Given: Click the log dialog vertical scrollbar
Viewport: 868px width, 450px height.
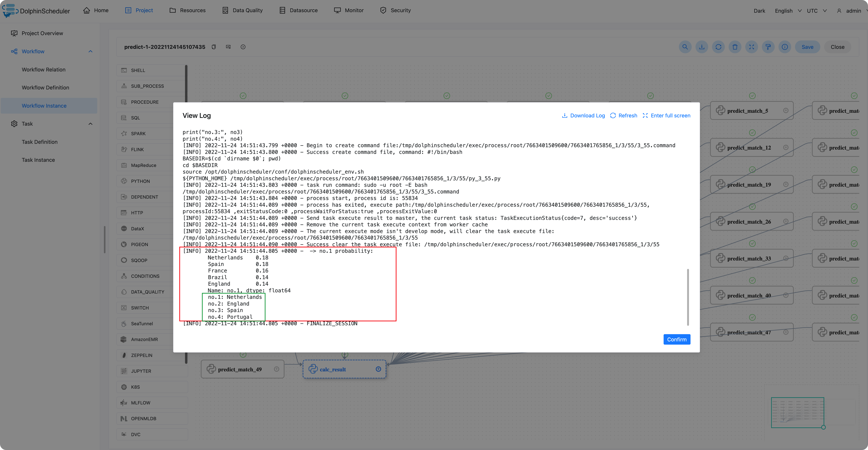Looking at the screenshot, I should (688, 297).
